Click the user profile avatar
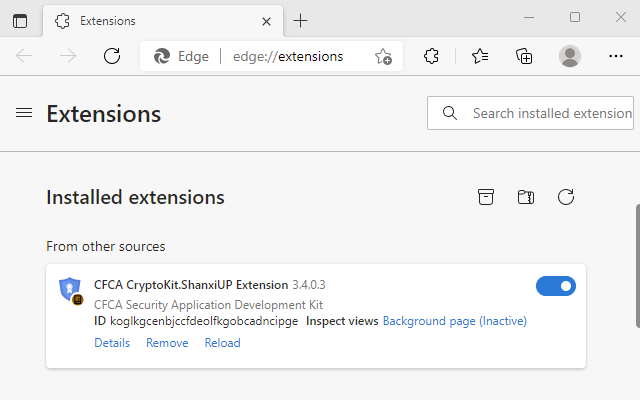Viewport: 640px width, 400px height. pyautogui.click(x=570, y=56)
